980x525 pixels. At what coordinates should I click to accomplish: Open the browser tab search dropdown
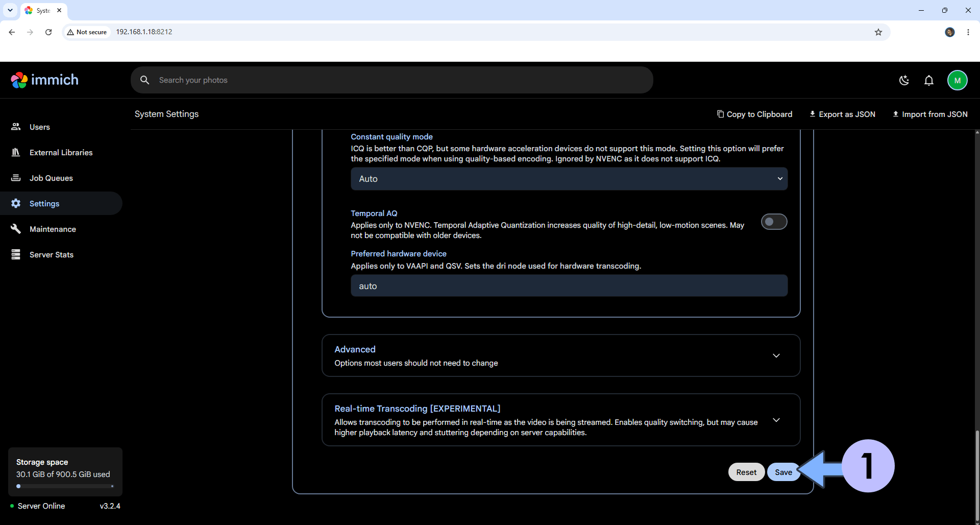[10, 10]
